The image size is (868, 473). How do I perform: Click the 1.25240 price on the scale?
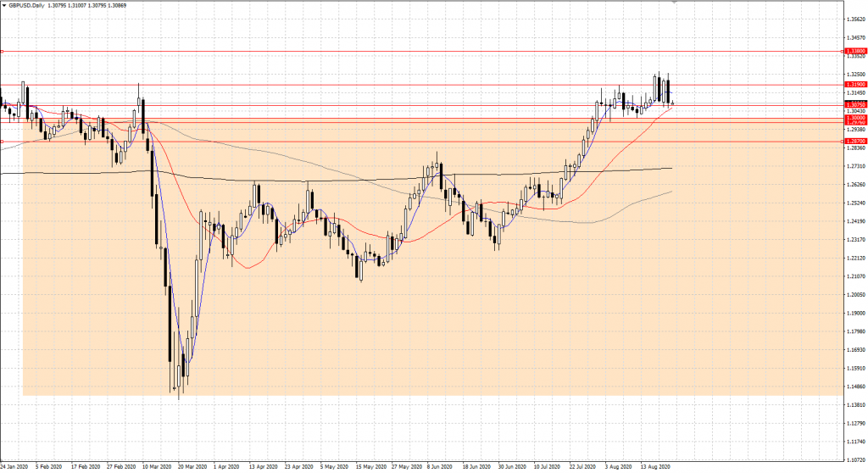[856, 203]
